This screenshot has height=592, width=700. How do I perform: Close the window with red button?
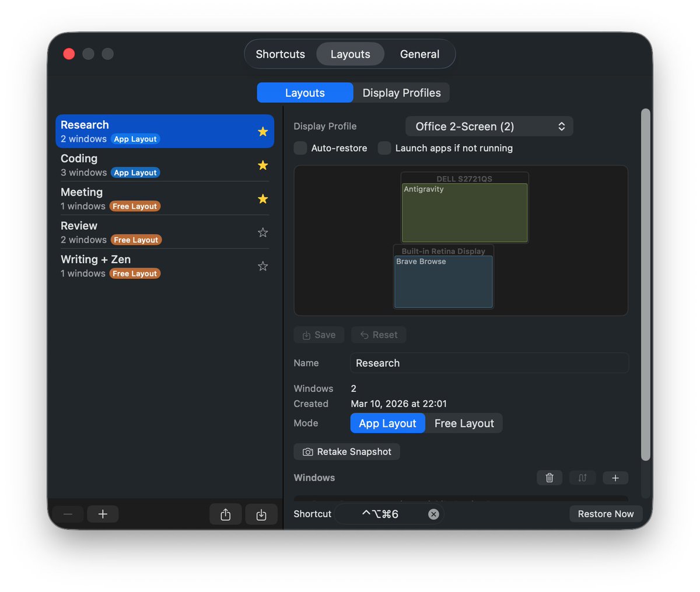point(69,54)
